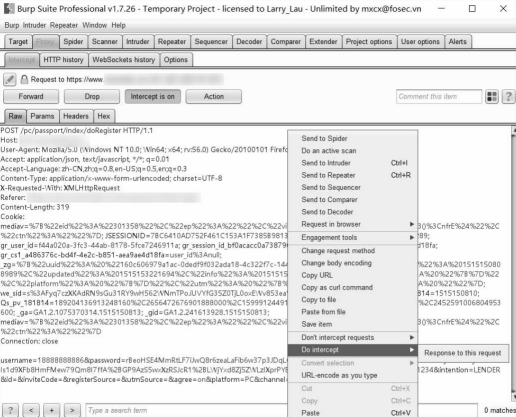Switch to the Scanner tab
The height and width of the screenshot is (417, 516).
coord(105,42)
